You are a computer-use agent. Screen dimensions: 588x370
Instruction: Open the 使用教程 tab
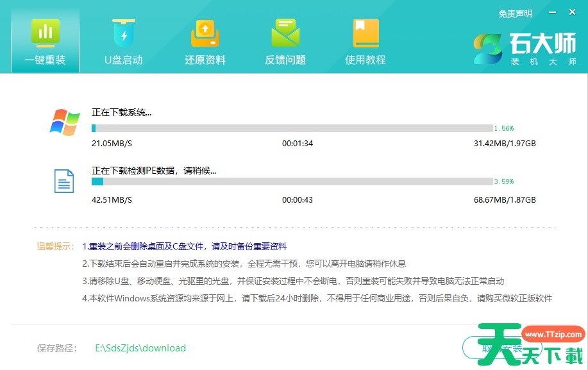[365, 42]
